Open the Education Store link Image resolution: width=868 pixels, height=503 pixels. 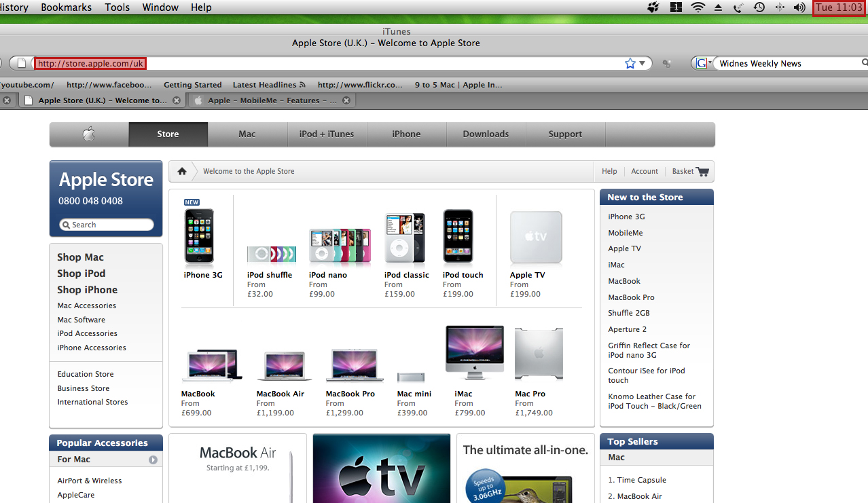(86, 374)
